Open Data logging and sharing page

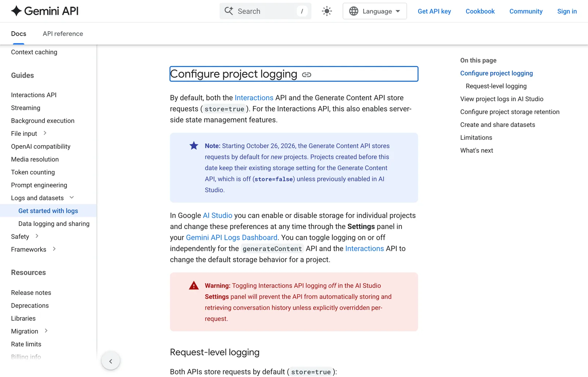(x=54, y=224)
